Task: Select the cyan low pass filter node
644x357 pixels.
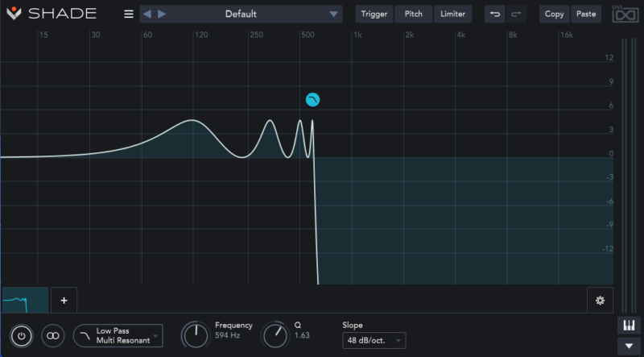Action: click(x=312, y=100)
